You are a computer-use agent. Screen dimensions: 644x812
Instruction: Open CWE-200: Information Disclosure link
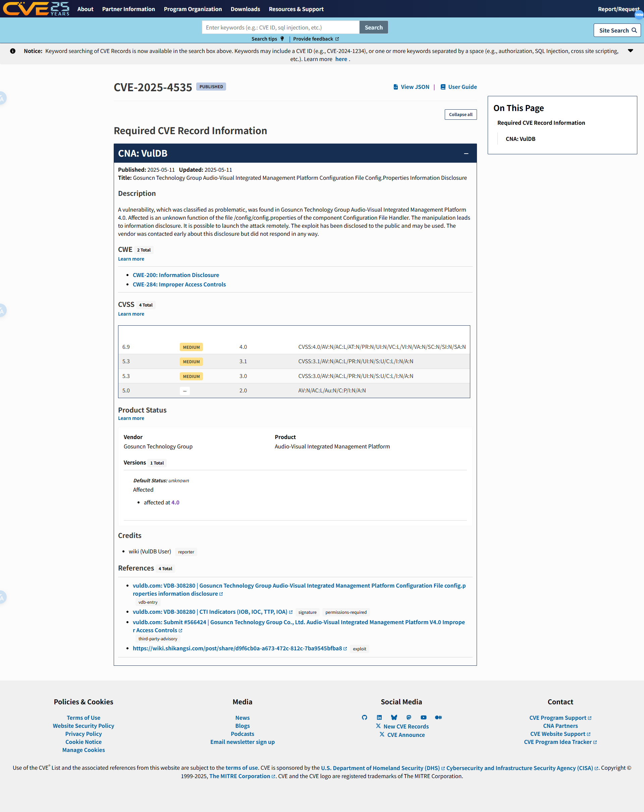point(176,275)
